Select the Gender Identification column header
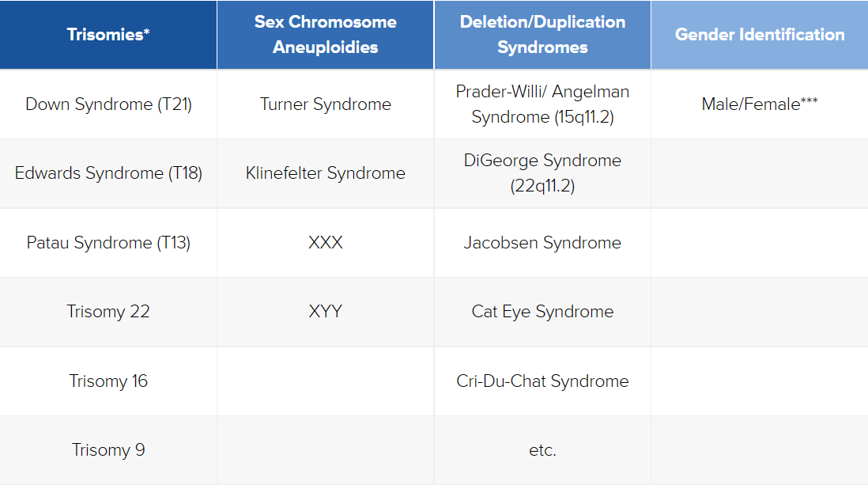Image resolution: width=868 pixels, height=485 pixels. 760,34
